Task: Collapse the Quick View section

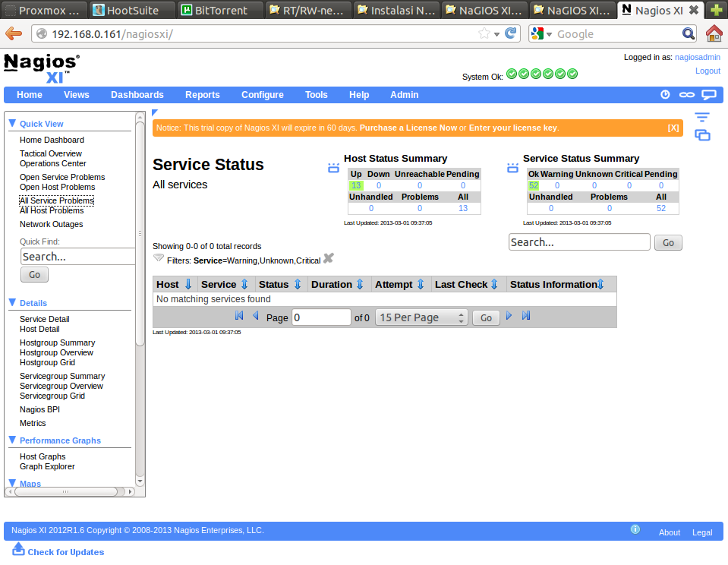Action: tap(12, 123)
